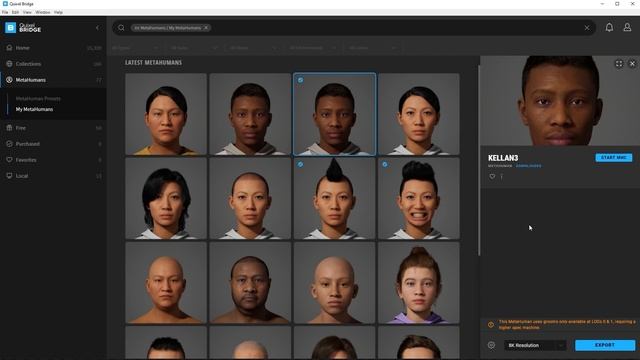Favorite Kellan3 with the heart icon

tap(492, 176)
